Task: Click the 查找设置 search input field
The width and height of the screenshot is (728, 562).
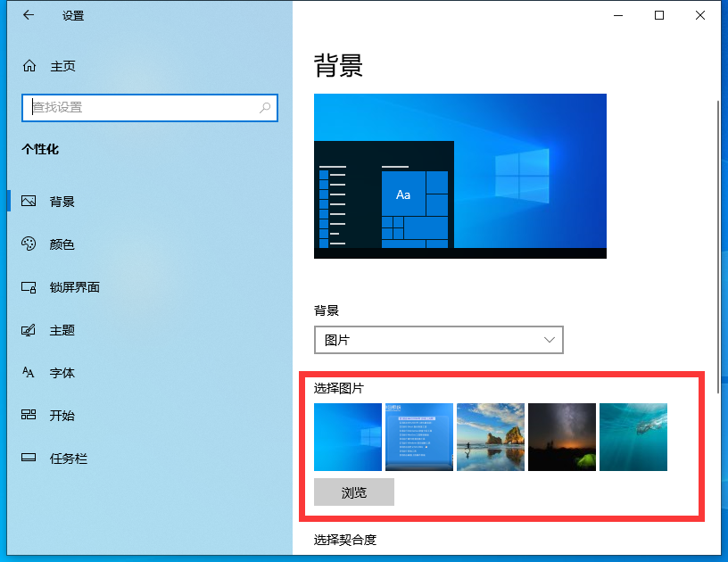Action: pos(143,108)
